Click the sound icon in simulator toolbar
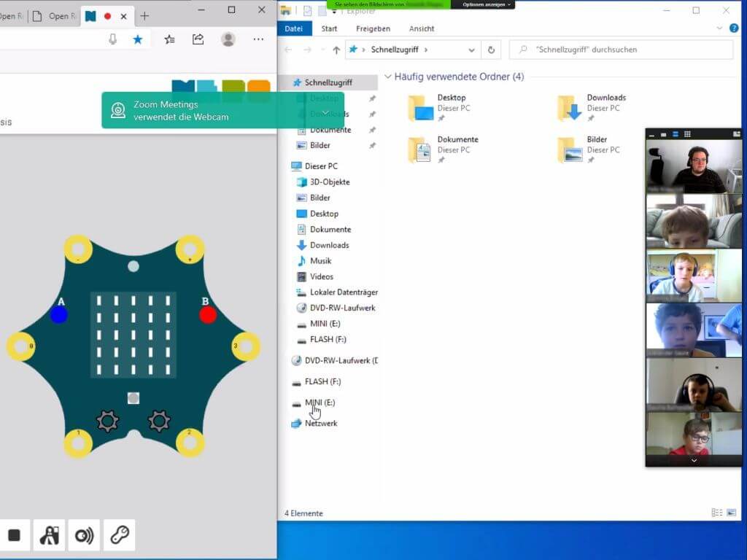The height and width of the screenshot is (560, 747). tap(85, 535)
